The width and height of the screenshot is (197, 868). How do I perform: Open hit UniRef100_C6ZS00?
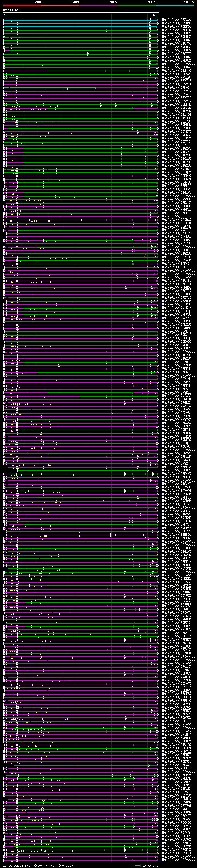tap(177, 20)
